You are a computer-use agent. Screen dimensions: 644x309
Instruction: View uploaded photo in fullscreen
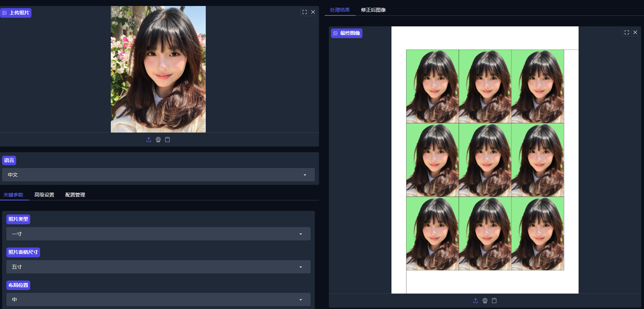[x=305, y=12]
